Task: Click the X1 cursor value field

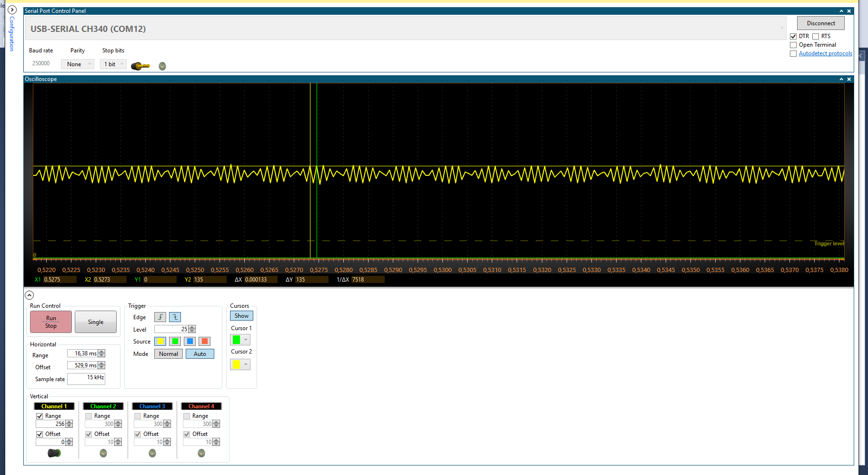Action: click(x=60, y=280)
